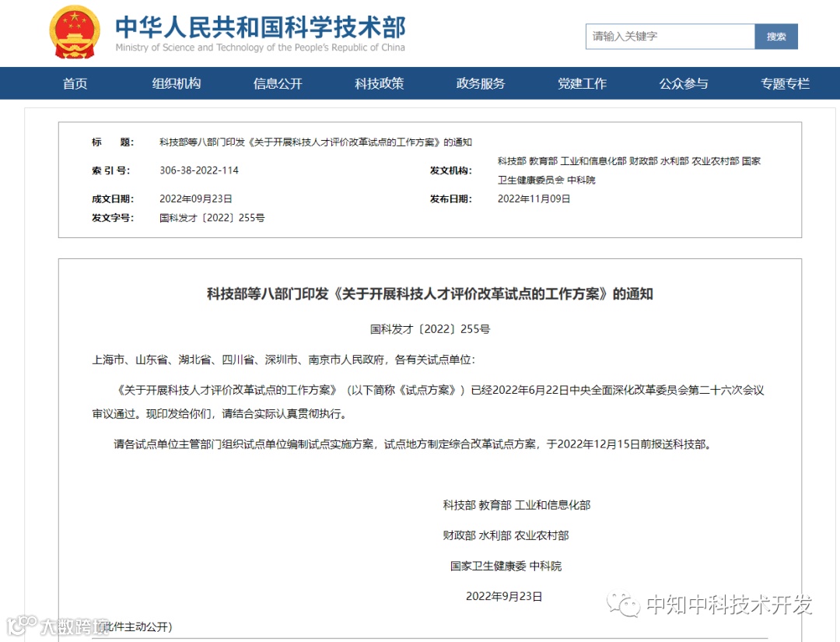The height and width of the screenshot is (642, 840).
Task: Open the 信息公开 navigation item
Action: (278, 83)
